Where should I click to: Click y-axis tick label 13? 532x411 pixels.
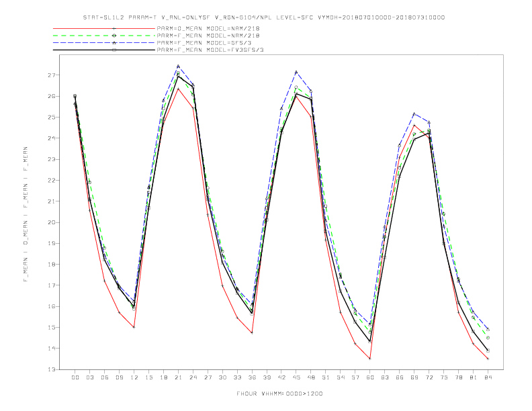coord(51,369)
